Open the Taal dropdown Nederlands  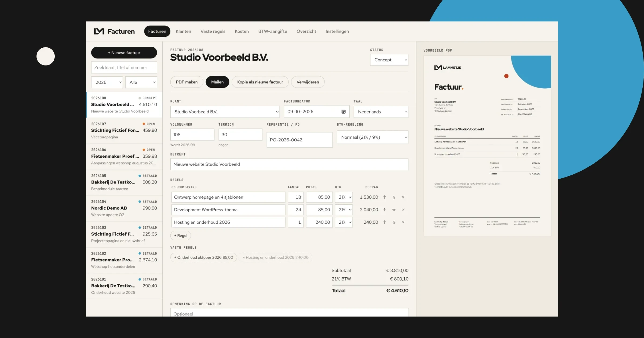(381, 112)
